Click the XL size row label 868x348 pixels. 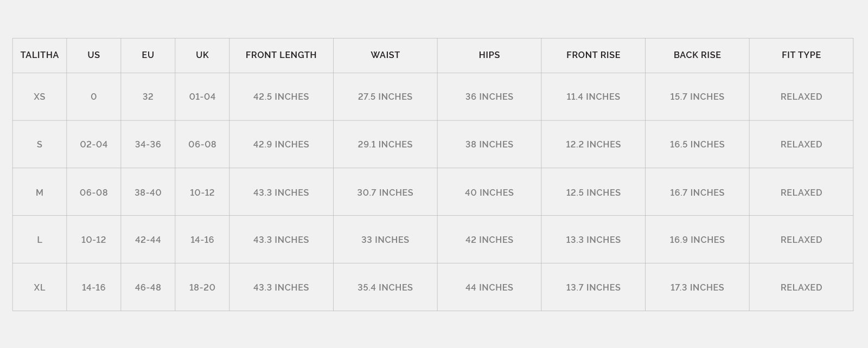click(x=40, y=287)
